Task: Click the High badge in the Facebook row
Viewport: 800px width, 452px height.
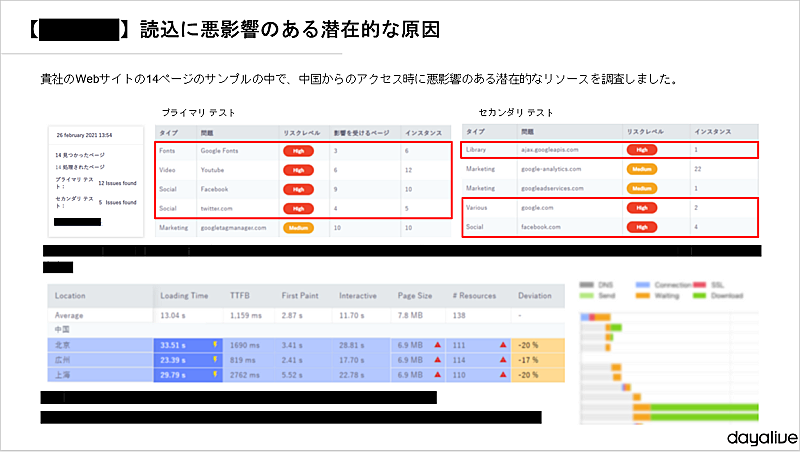Action: (298, 189)
